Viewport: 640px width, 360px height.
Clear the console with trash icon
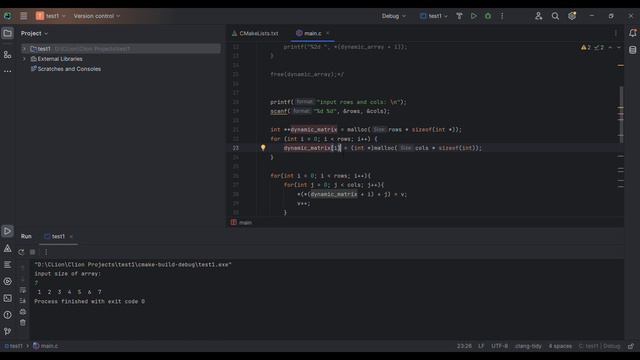point(23,322)
